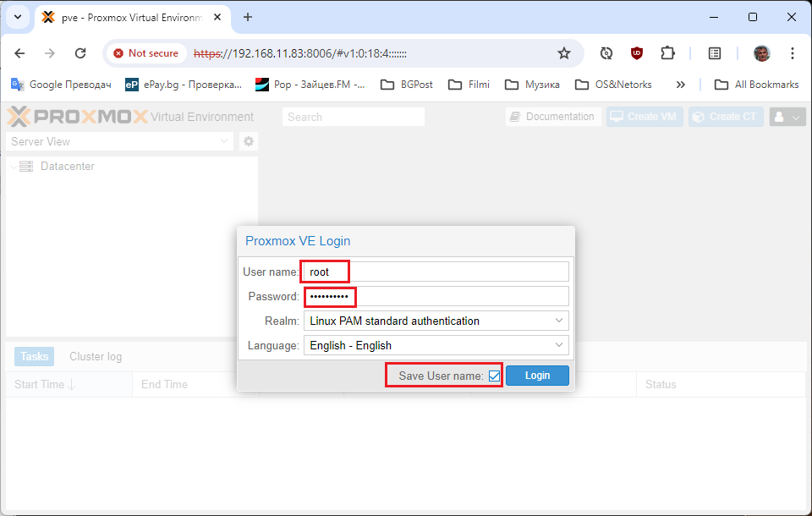The image size is (812, 516).
Task: Open the Documentation button
Action: [x=553, y=117]
